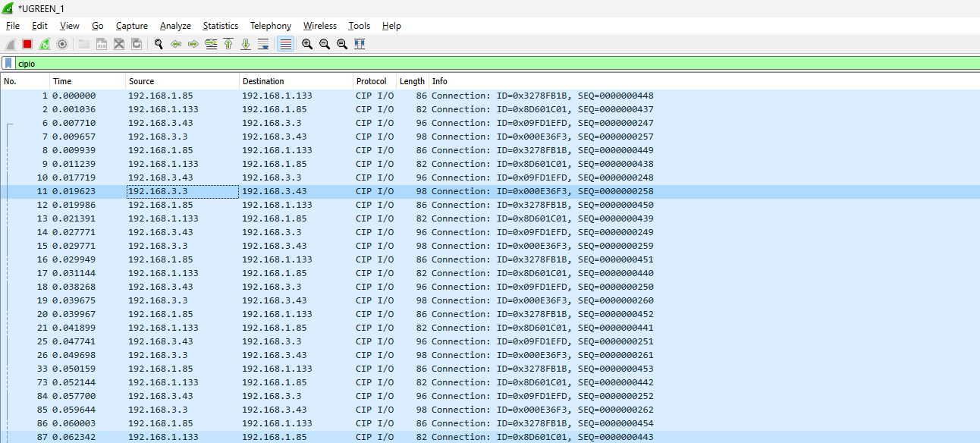Click the greyed-out Start capturing packets icon
Screen dimensions: 980x443
click(11, 44)
